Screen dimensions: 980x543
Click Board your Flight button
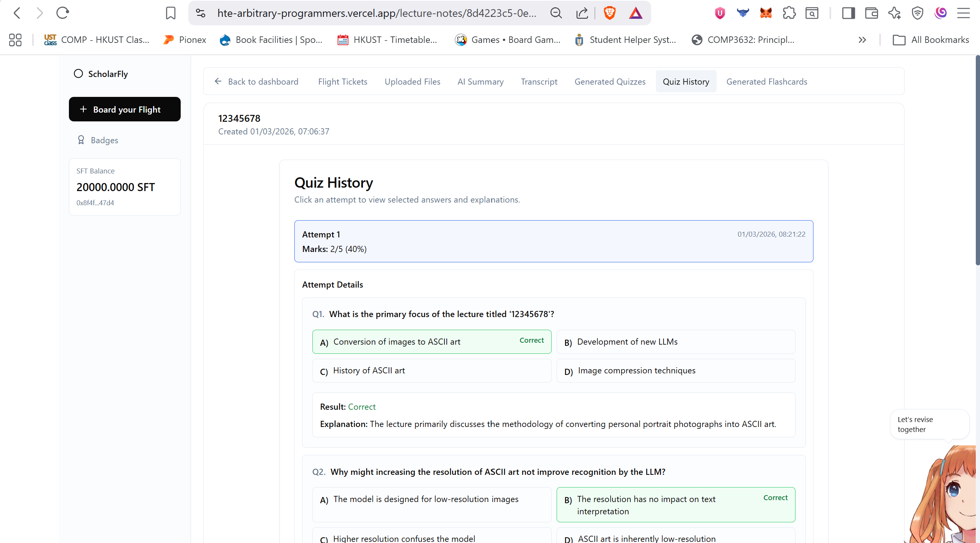[124, 109]
